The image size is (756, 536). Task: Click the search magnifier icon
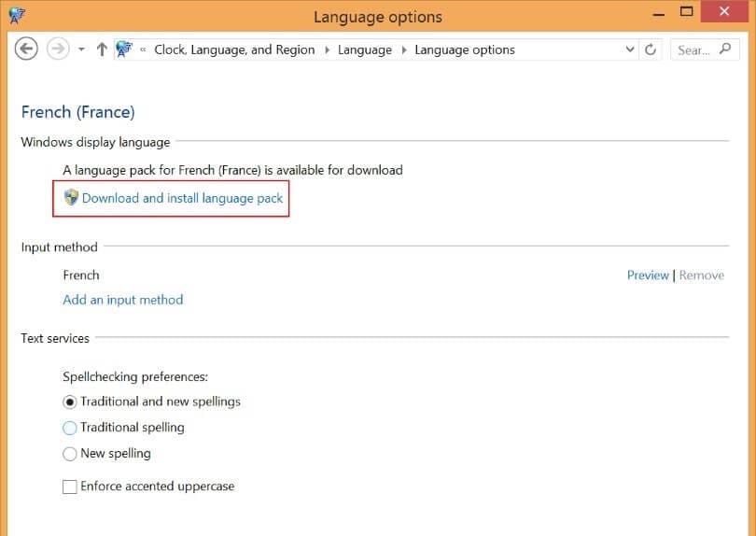pyautogui.click(x=724, y=49)
